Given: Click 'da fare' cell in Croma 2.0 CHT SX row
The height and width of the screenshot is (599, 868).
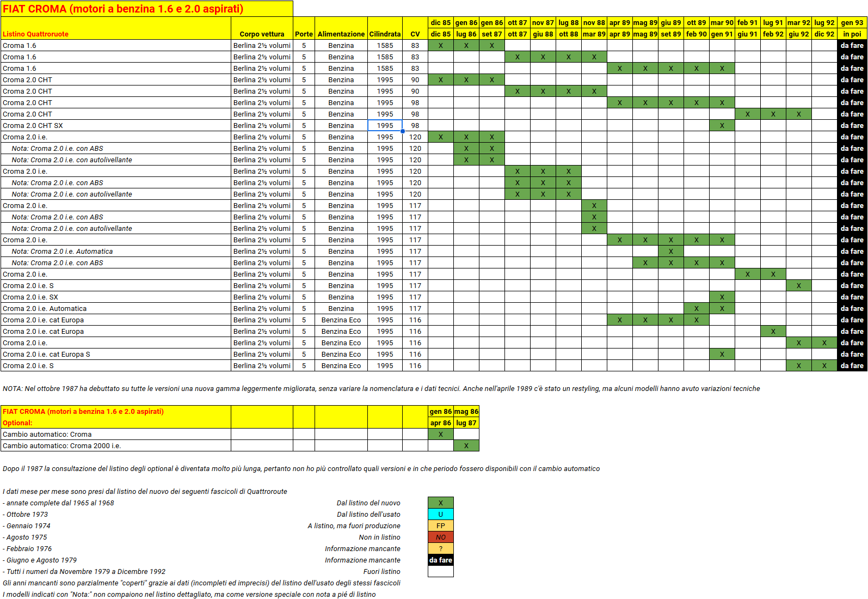Looking at the screenshot, I should [x=852, y=125].
